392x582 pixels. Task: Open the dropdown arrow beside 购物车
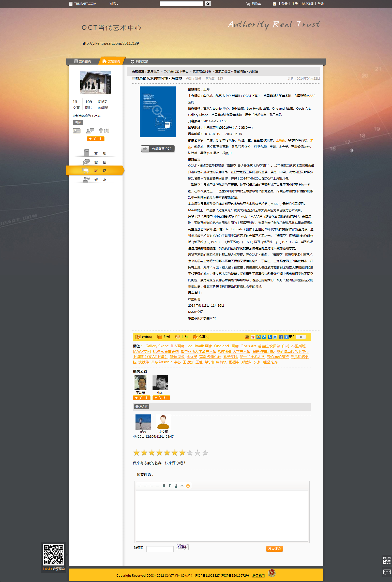coord(274,4)
